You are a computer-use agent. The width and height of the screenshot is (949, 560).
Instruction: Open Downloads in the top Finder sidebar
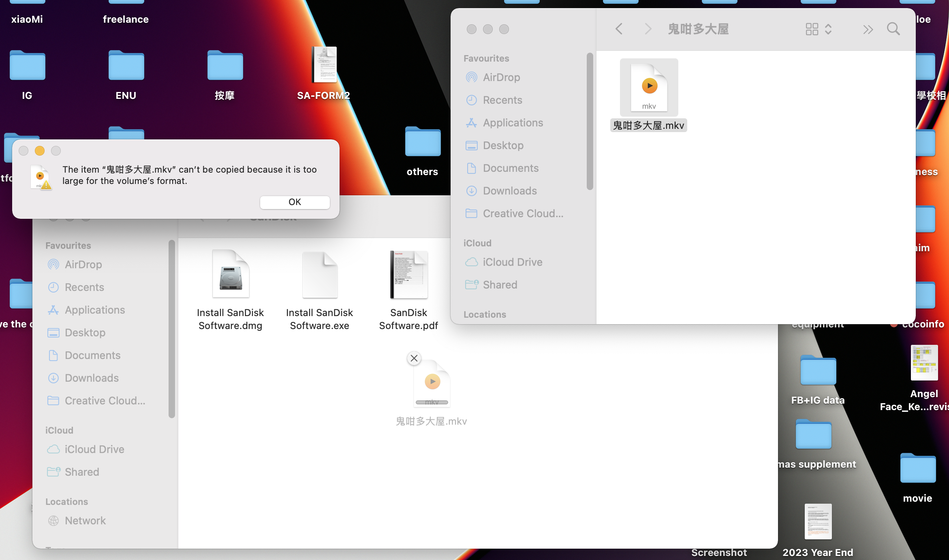tap(509, 191)
